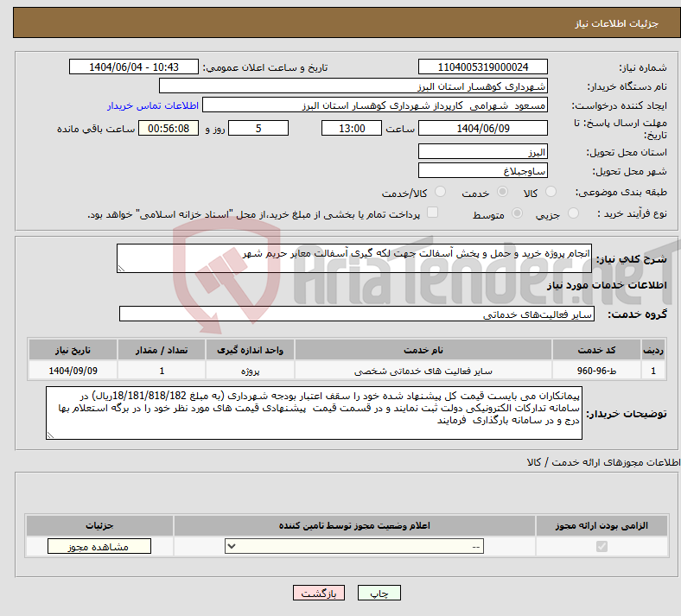The image size is (681, 616).
Task: Click the deadline time field 13:00
Action: coord(352,128)
